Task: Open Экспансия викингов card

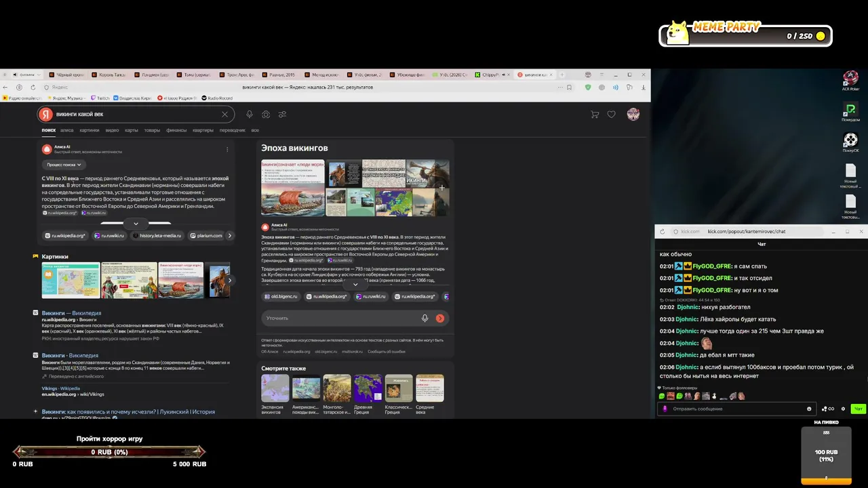Action: tap(275, 394)
